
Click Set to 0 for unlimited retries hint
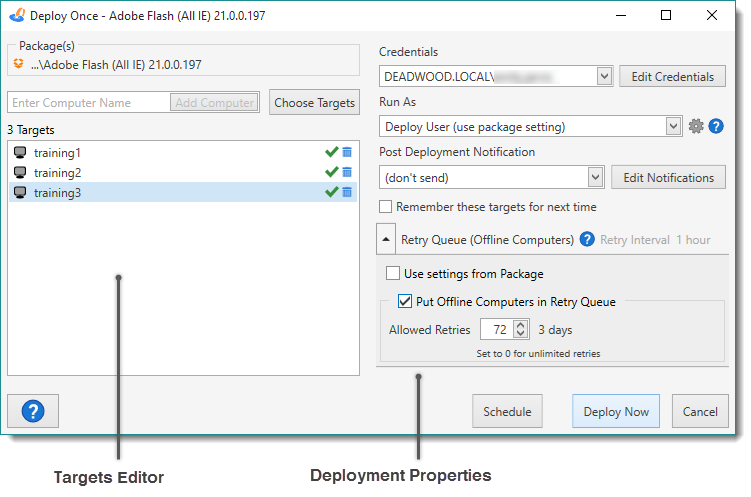pos(538,353)
